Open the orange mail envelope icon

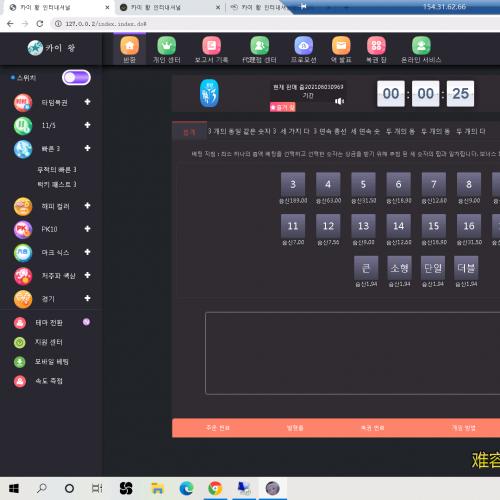[x=341, y=46]
